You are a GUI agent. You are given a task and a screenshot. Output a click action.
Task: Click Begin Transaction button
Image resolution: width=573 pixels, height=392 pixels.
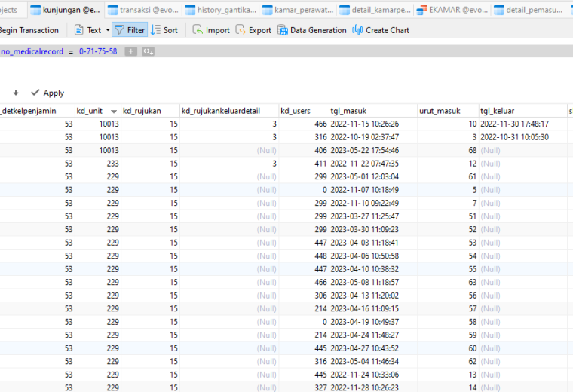29,30
